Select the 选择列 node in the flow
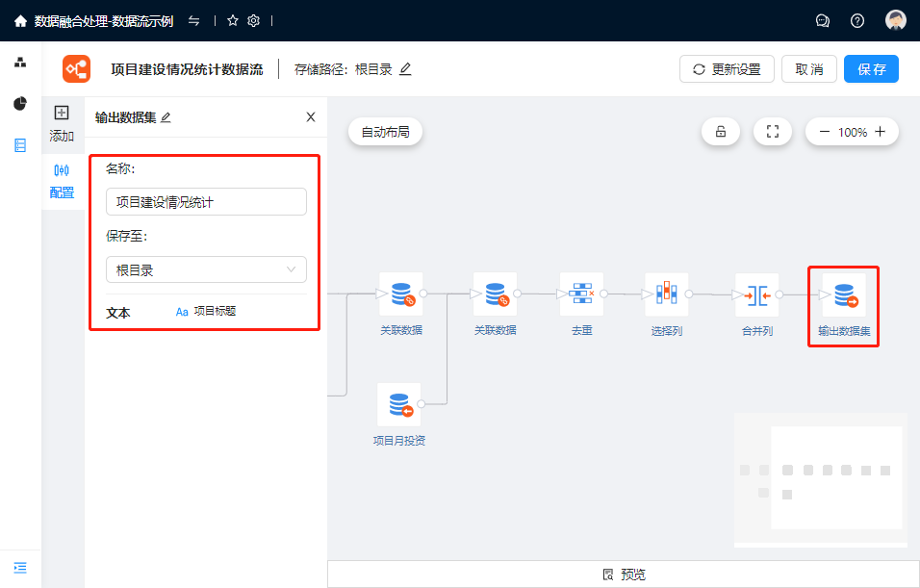920x588 pixels. coord(666,294)
